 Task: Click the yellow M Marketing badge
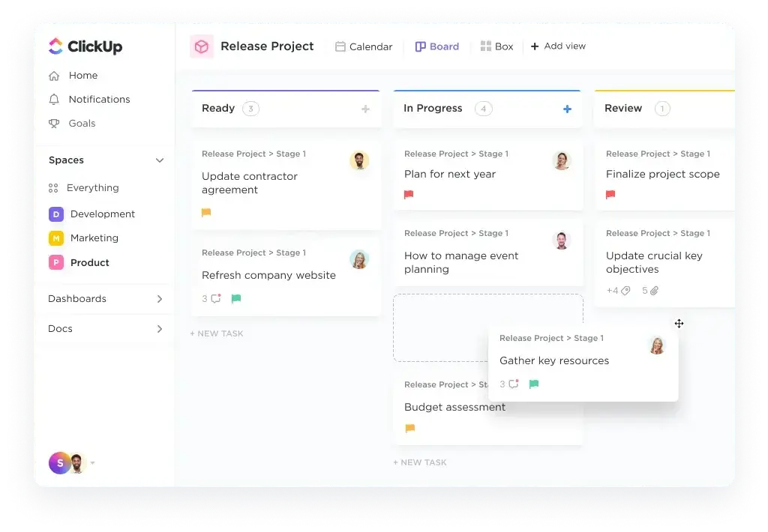point(56,238)
